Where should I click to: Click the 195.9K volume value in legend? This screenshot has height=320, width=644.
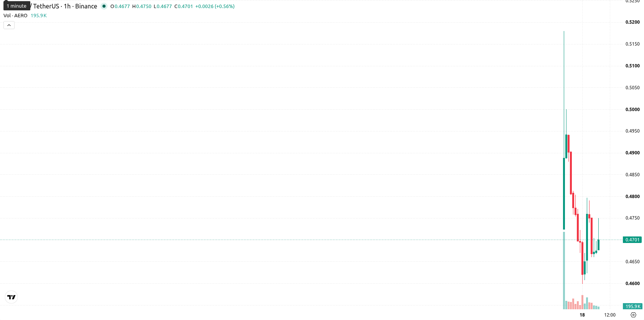point(39,16)
